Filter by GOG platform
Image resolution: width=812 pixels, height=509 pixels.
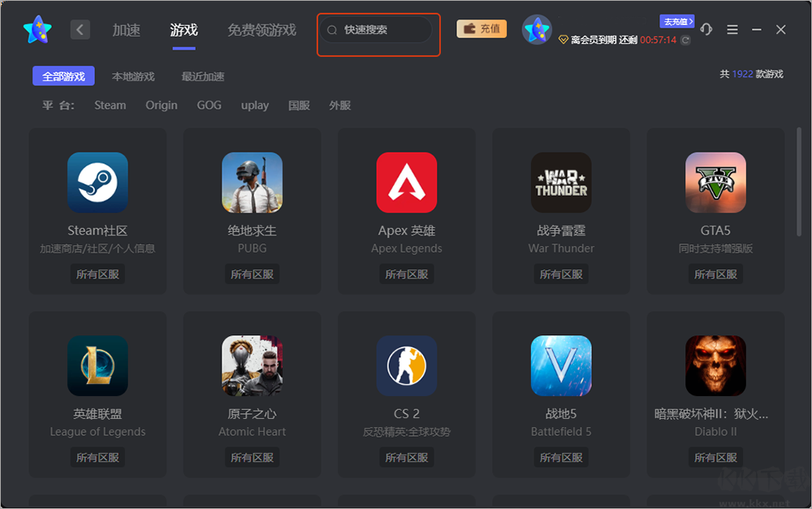pos(209,105)
